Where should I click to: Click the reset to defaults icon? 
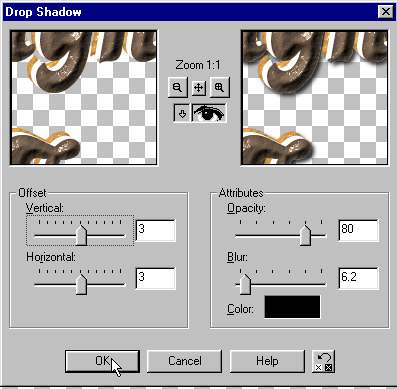(324, 362)
